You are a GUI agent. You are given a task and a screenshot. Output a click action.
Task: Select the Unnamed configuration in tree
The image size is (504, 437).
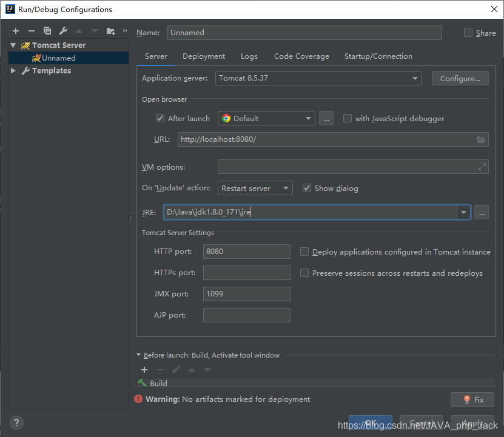[69, 58]
